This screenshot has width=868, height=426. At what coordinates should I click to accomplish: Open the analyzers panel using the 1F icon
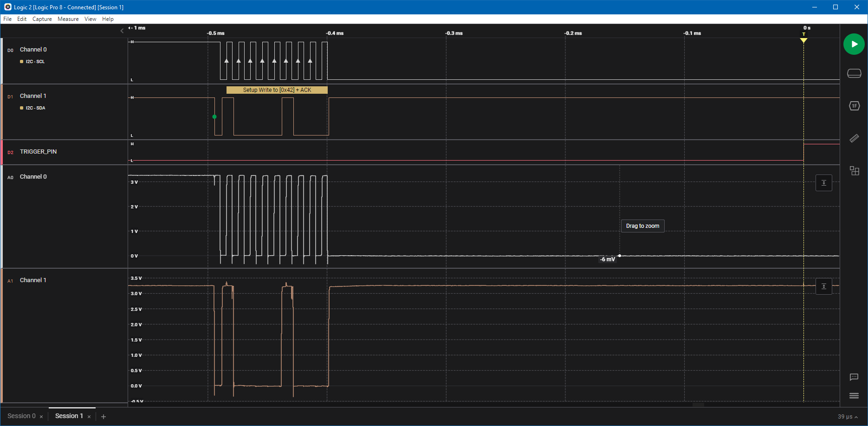[x=854, y=105]
